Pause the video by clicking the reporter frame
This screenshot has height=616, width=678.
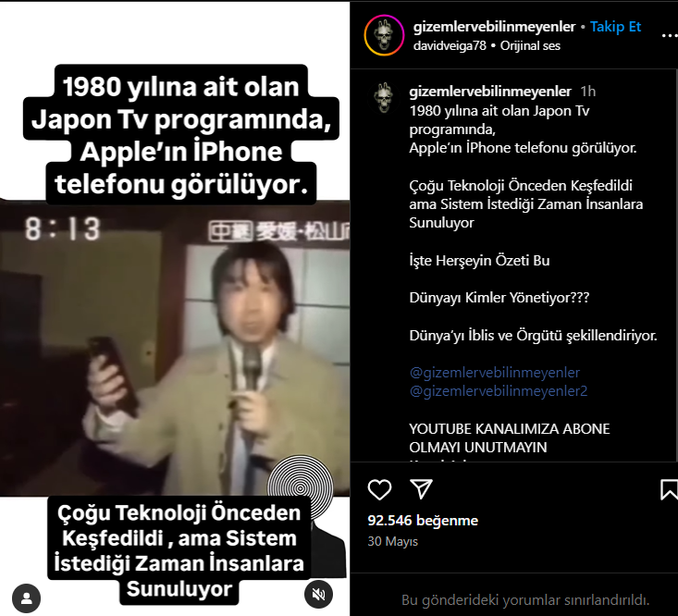tap(175, 349)
